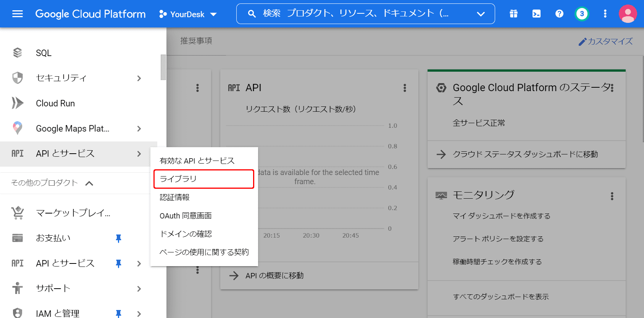Select ページの使用に関する契約 menu entry

[x=204, y=252]
